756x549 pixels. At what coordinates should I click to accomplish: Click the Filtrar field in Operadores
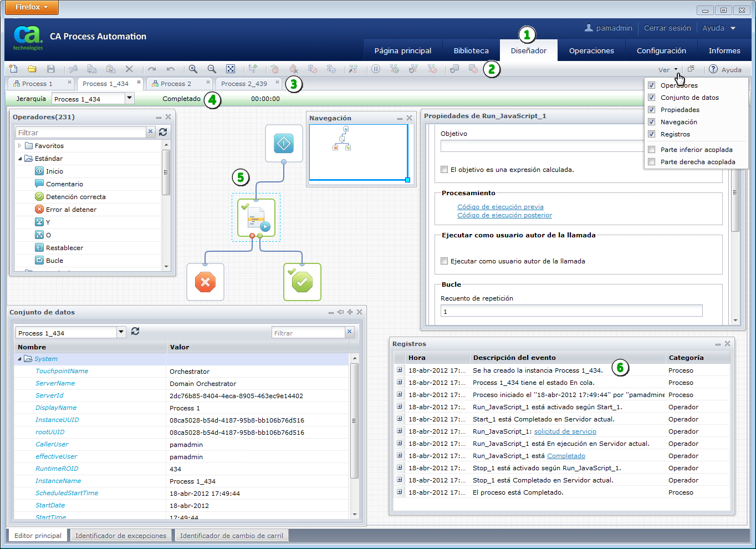click(81, 133)
